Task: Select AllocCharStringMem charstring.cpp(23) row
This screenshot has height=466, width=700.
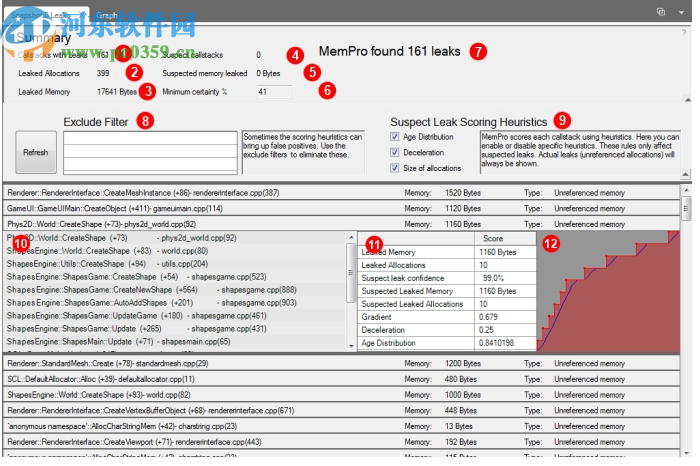Action: pyautogui.click(x=342, y=426)
